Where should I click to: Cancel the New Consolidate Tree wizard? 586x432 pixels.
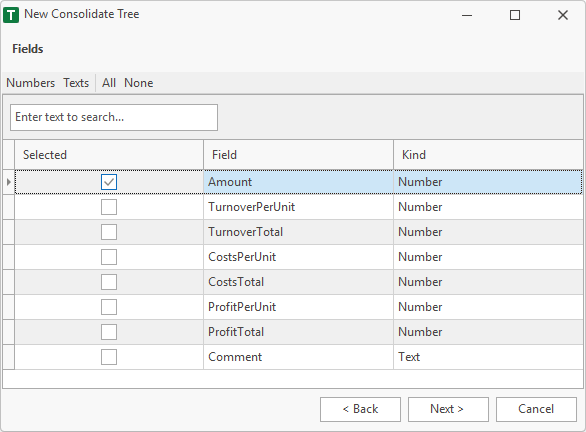(536, 409)
